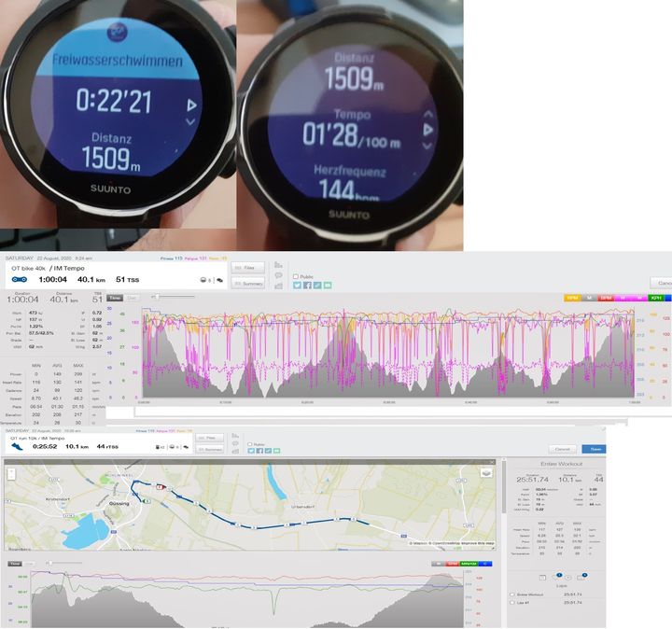Click the run workout feeling face icon

tap(172, 447)
